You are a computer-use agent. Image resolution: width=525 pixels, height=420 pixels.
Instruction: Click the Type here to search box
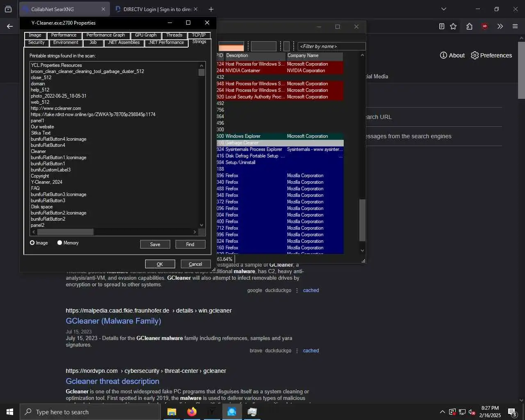(90, 412)
